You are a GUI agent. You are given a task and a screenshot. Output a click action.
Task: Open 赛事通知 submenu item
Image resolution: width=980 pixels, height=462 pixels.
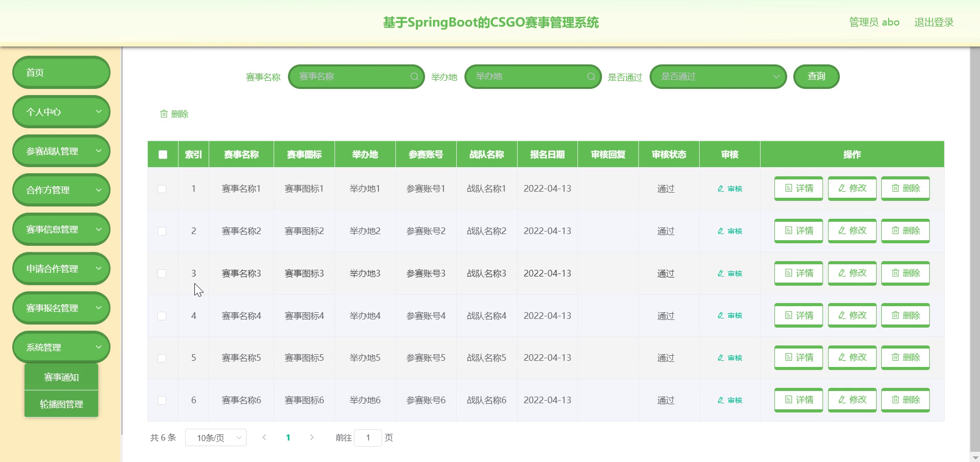click(61, 377)
